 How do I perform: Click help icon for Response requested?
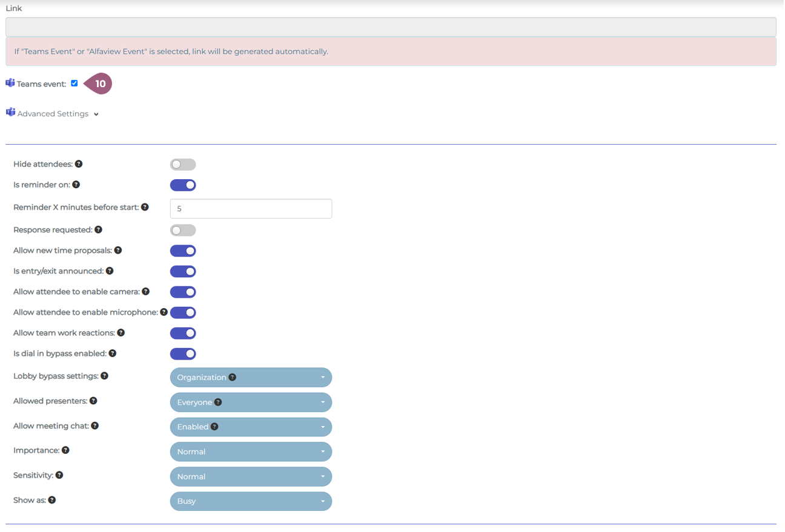click(99, 230)
